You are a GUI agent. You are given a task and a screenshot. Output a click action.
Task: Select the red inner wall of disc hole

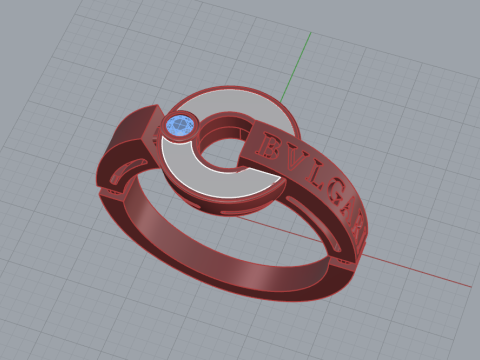point(223,132)
